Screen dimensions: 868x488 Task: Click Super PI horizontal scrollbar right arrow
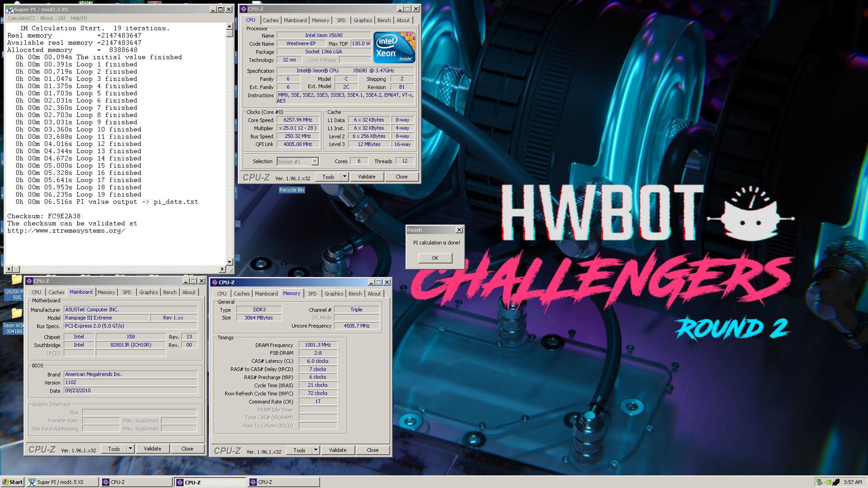tap(222, 269)
